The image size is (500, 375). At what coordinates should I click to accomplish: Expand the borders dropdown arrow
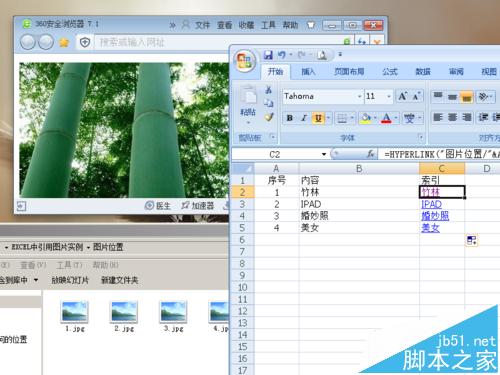pos(352,118)
